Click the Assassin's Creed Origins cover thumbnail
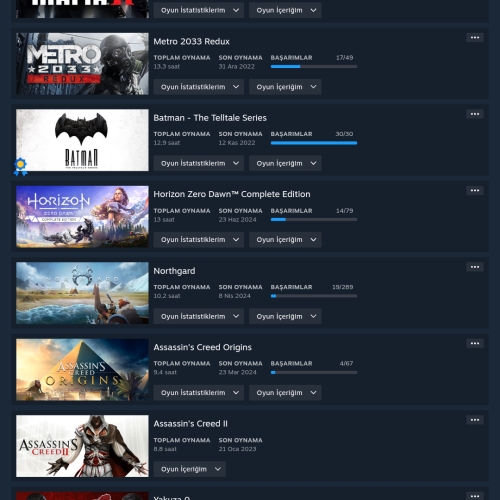 tap(82, 370)
